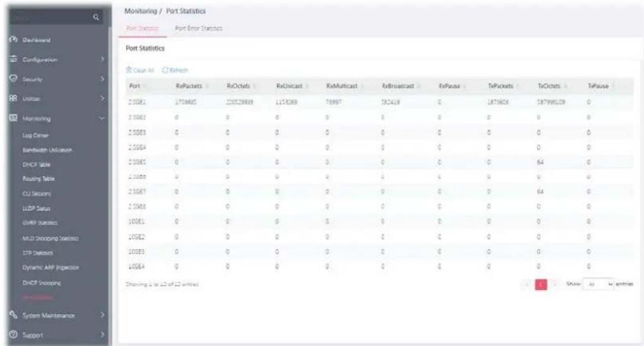Open DHCP Table page
644x346 pixels.
36,165
